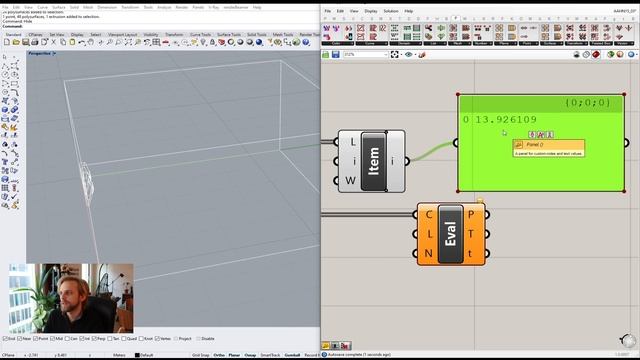Click the red preview selected-only icon
This screenshot has width=640, height=360.
[596, 54]
